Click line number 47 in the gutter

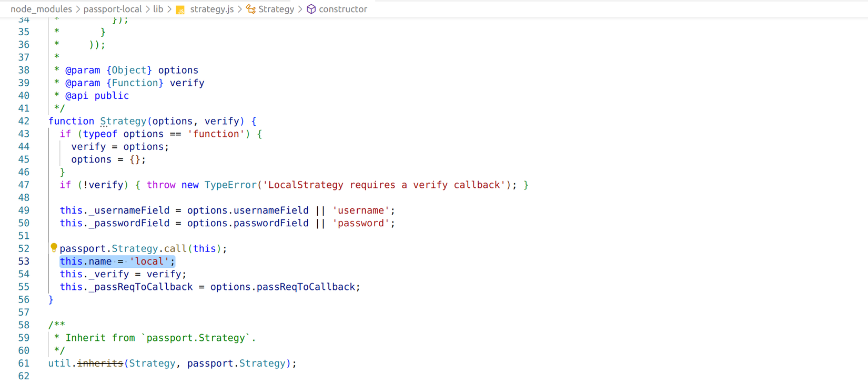(24, 185)
